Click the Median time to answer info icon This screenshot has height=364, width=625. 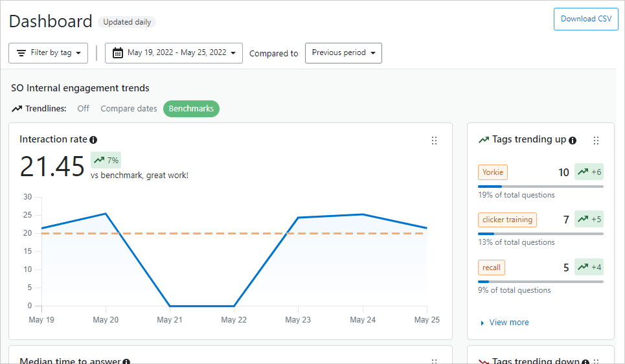click(126, 361)
